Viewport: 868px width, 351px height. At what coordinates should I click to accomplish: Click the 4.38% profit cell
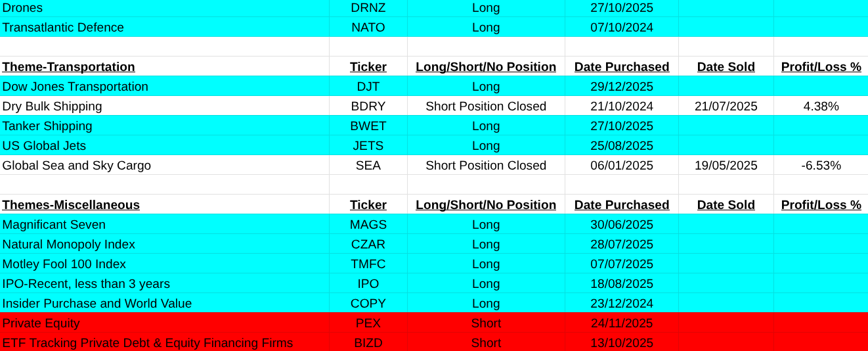point(821,106)
